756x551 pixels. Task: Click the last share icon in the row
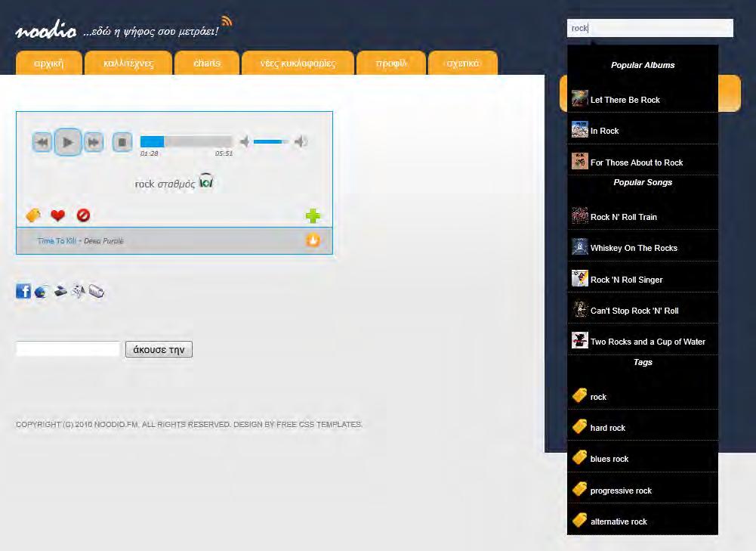(x=97, y=291)
